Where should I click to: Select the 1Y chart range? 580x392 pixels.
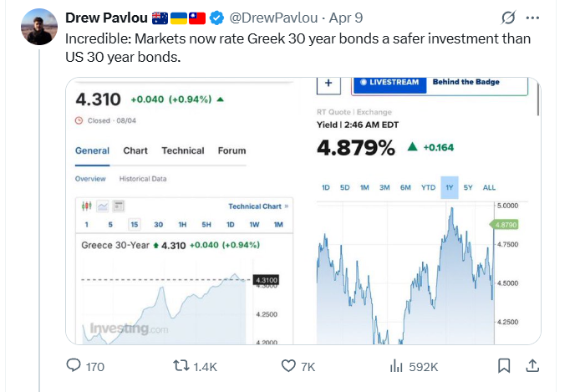tap(449, 187)
